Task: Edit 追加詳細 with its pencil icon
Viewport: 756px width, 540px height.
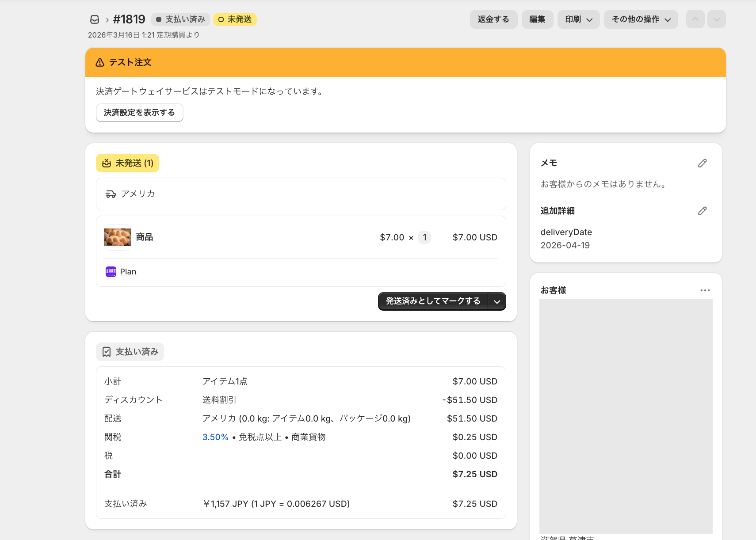Action: (x=702, y=211)
